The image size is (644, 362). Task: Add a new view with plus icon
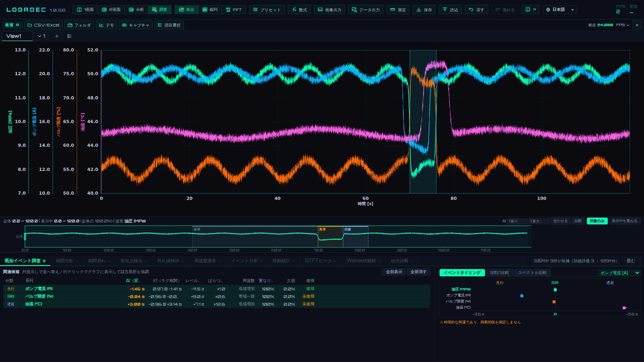point(57,36)
